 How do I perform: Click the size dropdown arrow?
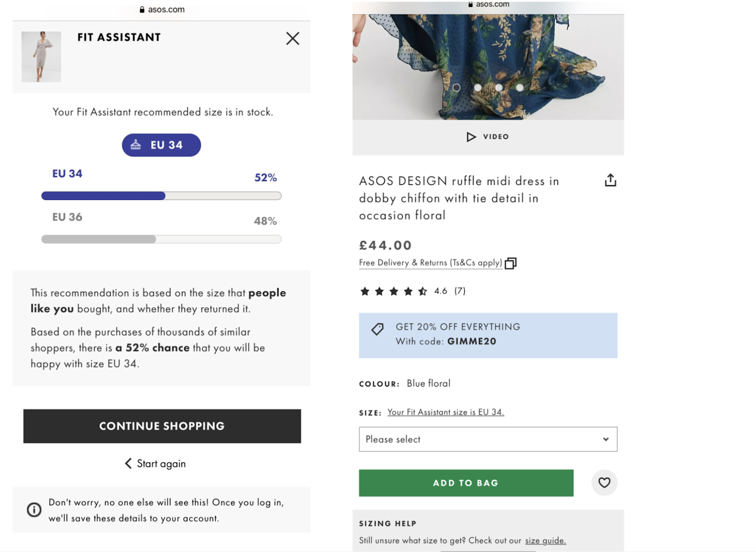coord(606,439)
